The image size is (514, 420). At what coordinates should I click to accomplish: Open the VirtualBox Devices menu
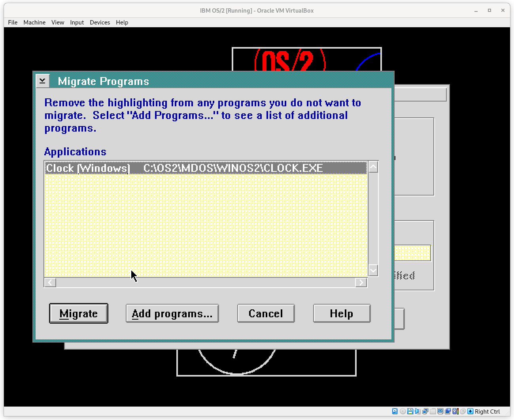coord(100,23)
